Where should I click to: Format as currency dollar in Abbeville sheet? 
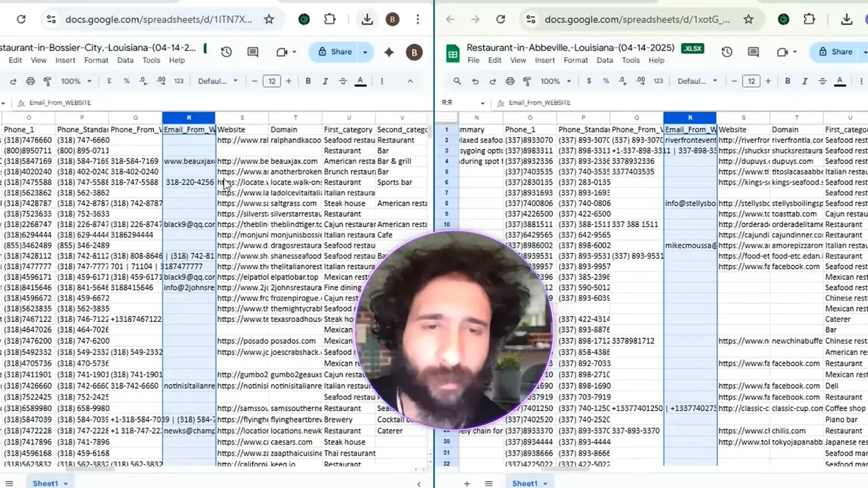pos(589,81)
